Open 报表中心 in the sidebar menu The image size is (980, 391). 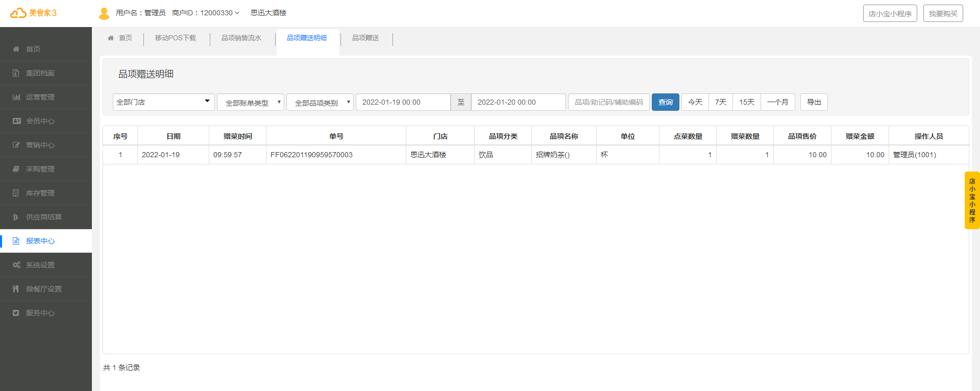[x=46, y=241]
